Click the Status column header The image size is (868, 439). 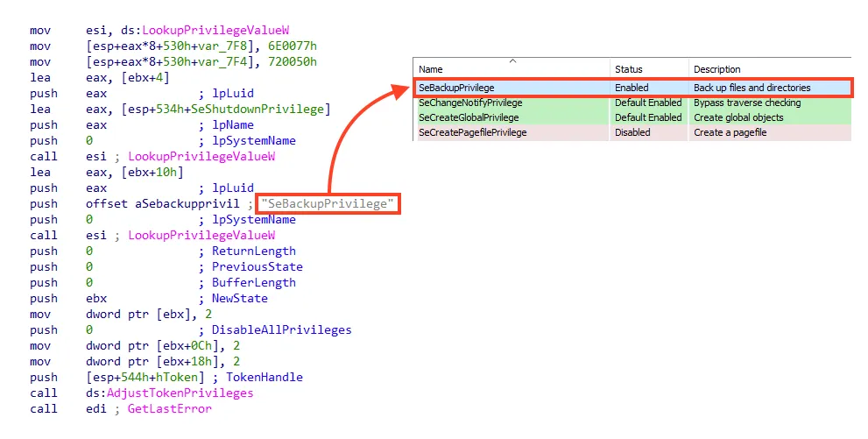pos(628,69)
